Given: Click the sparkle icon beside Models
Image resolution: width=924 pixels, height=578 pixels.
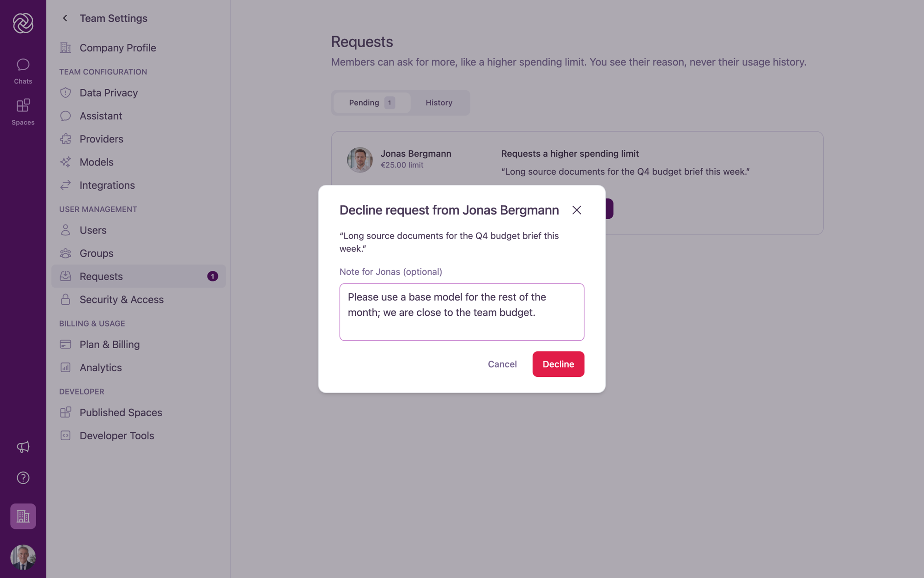Looking at the screenshot, I should (x=66, y=162).
